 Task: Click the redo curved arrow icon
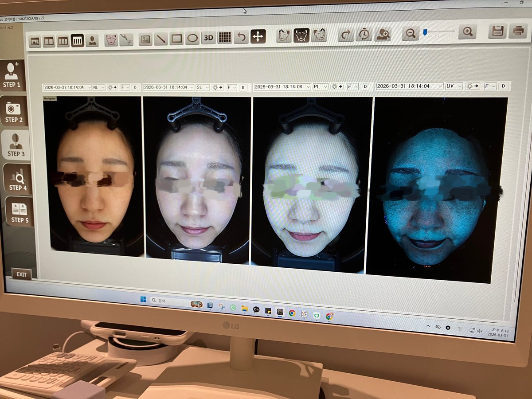click(x=346, y=34)
